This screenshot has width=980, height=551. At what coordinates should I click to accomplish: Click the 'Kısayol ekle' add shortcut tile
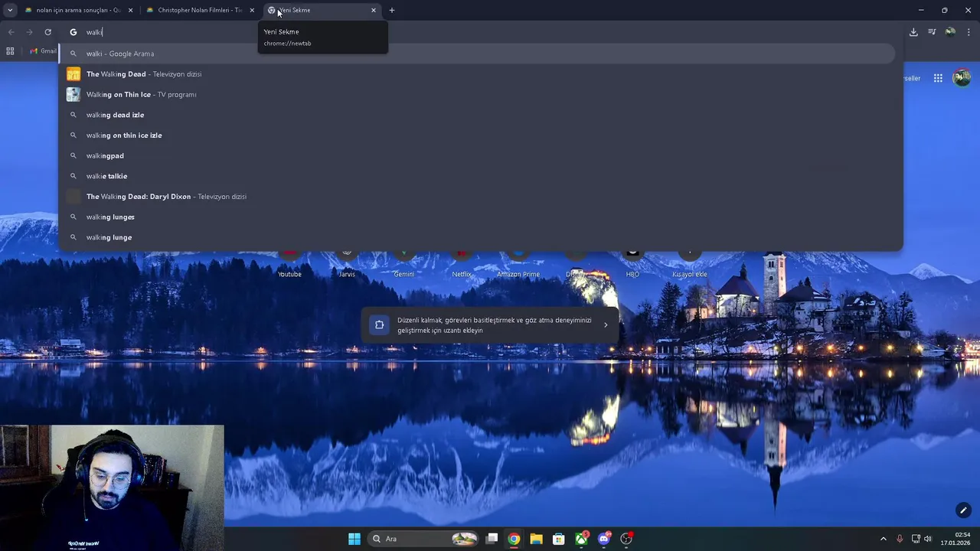point(690,264)
